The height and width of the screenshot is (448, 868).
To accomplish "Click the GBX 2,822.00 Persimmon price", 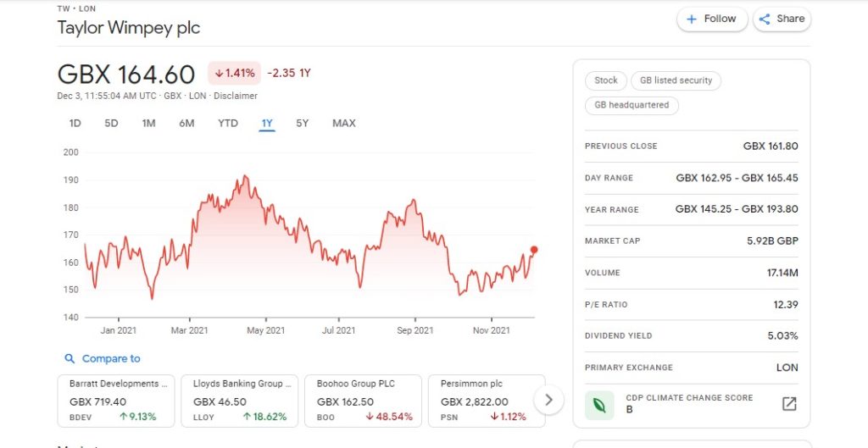I will [475, 402].
